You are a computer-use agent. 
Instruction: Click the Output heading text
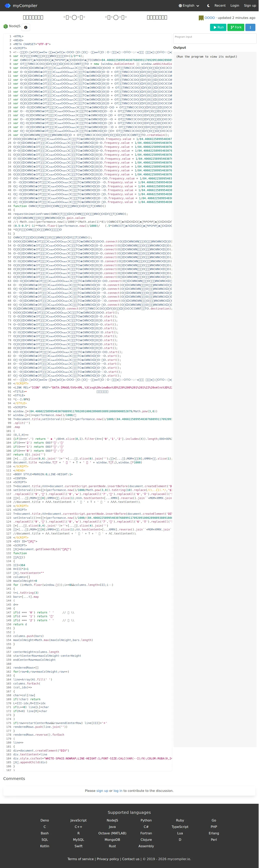tap(179, 48)
